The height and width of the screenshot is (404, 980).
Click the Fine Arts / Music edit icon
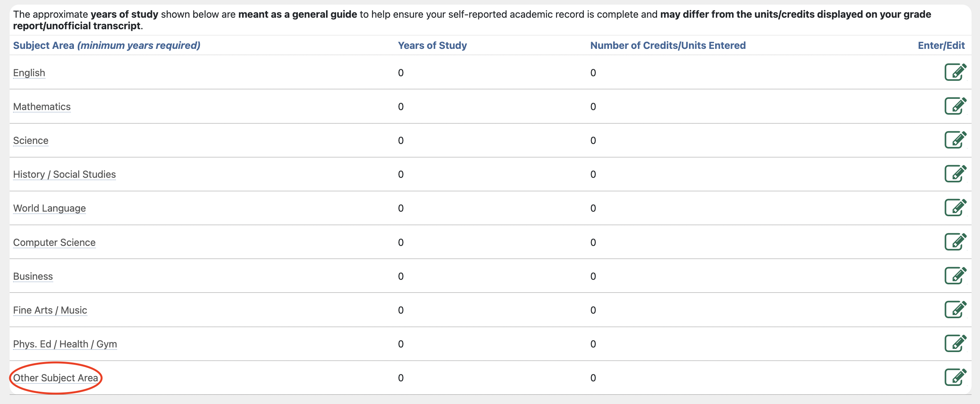pyautogui.click(x=955, y=310)
